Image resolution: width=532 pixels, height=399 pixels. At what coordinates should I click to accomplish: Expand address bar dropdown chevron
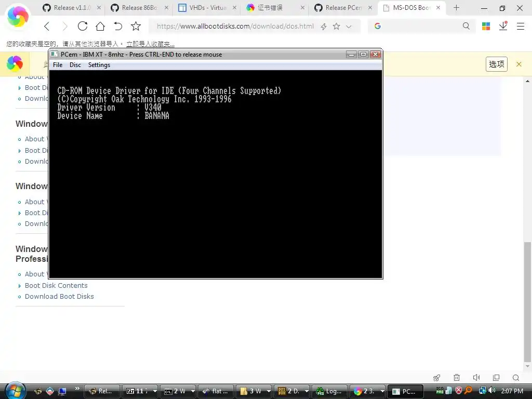[349, 26]
